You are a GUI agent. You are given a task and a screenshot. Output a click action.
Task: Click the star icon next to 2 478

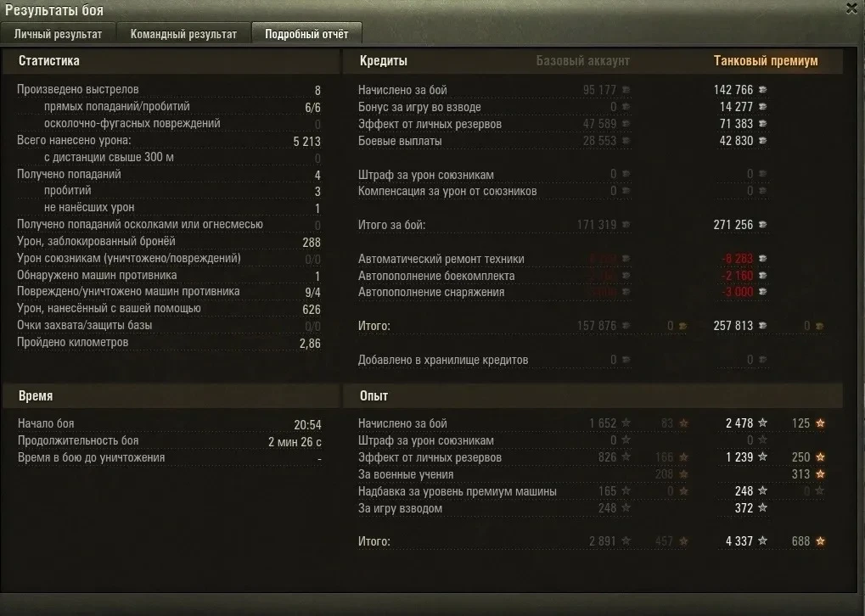click(x=762, y=423)
